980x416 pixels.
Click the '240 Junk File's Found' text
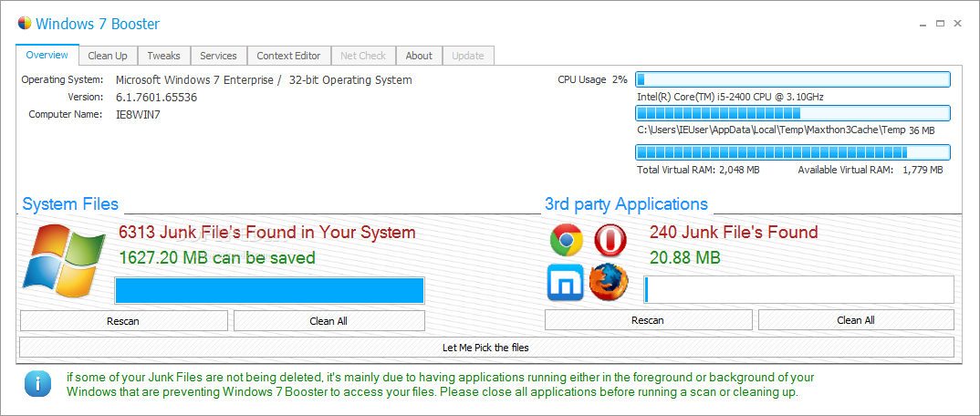[x=734, y=233]
